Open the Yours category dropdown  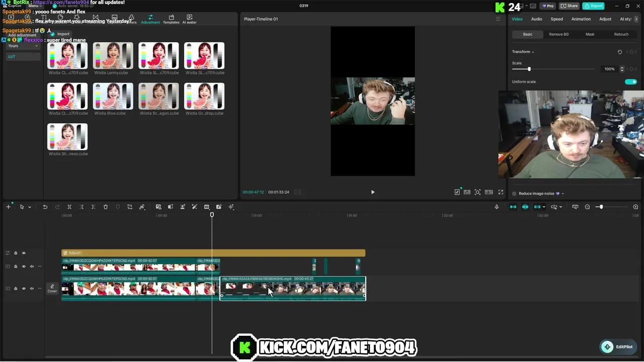click(23, 46)
